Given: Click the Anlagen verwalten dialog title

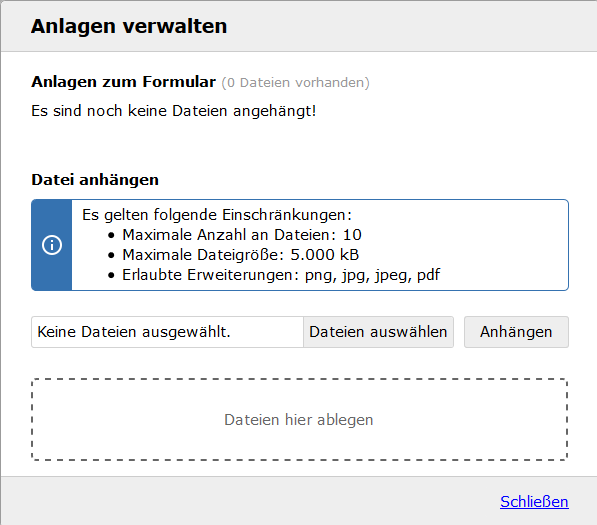Looking at the screenshot, I should pyautogui.click(x=129, y=27).
